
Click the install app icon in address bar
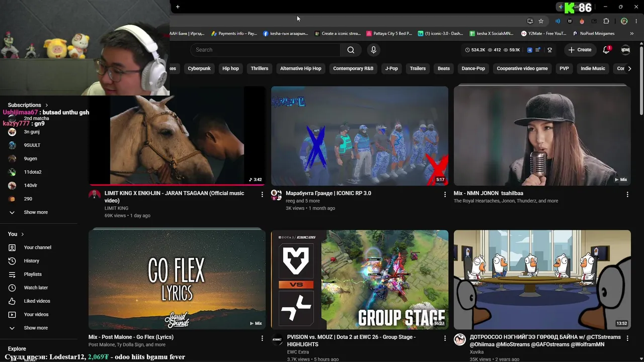[530, 21]
